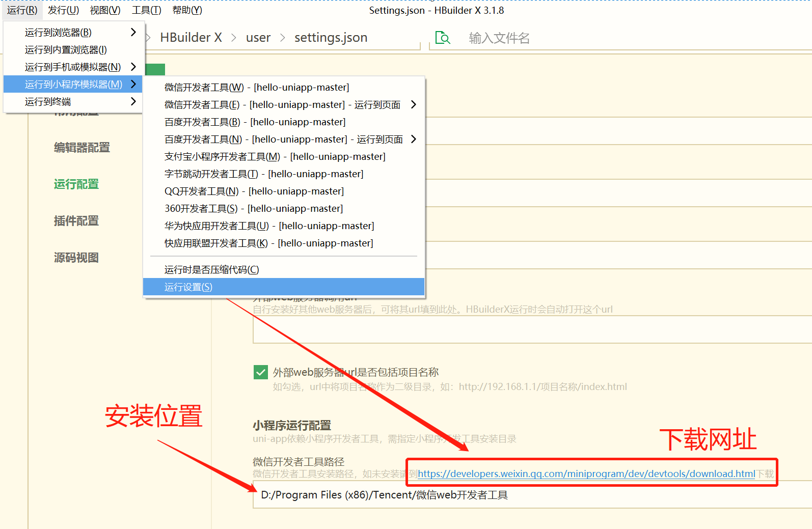Run with 快应用联盟开发者工具(K)
The width and height of the screenshot is (812, 529).
(x=284, y=243)
